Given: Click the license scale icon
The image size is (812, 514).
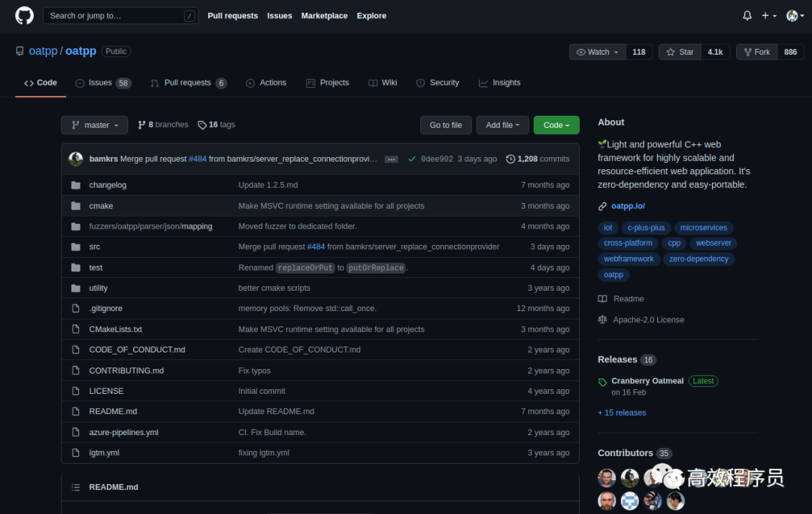Looking at the screenshot, I should pos(602,319).
